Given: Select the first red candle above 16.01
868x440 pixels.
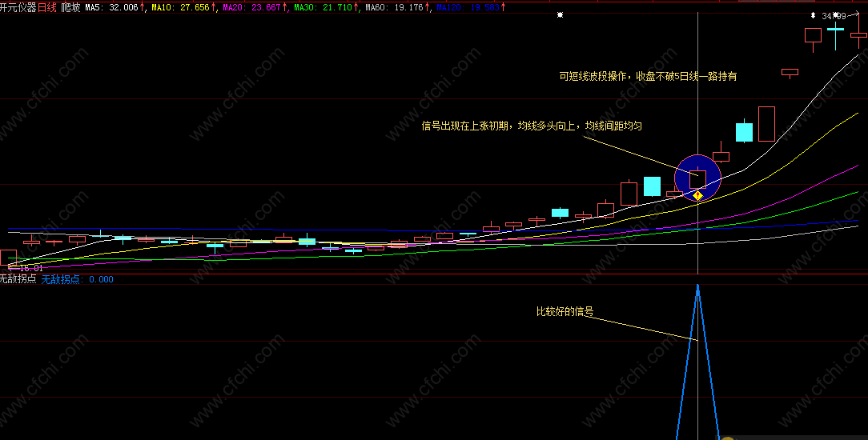Looking at the screenshot, I should click(8, 258).
